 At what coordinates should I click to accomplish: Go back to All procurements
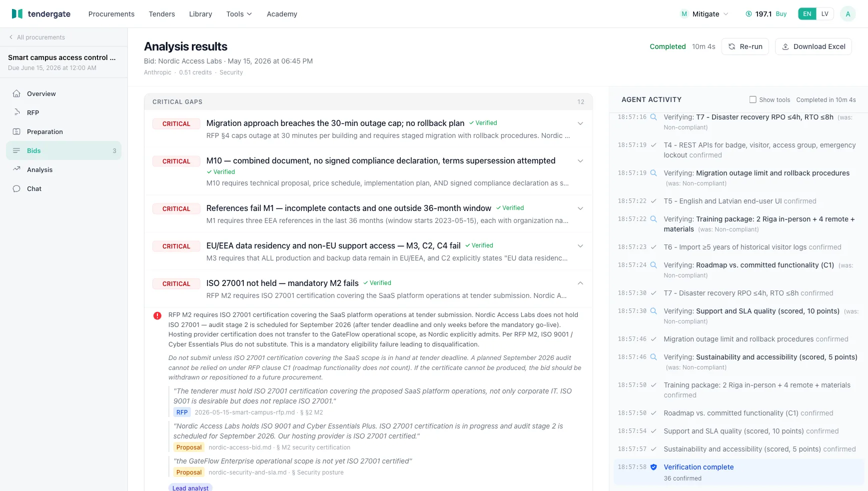pyautogui.click(x=37, y=37)
